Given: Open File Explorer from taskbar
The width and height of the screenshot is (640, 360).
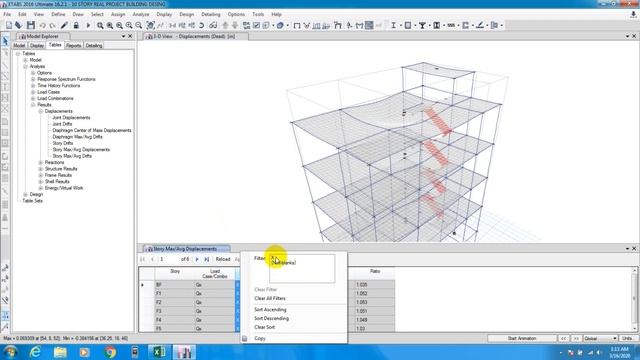Looking at the screenshot, I should [60, 352].
